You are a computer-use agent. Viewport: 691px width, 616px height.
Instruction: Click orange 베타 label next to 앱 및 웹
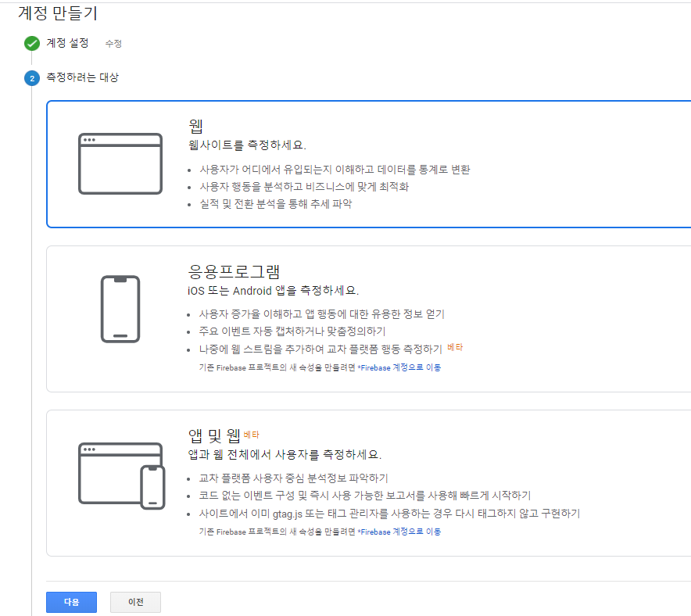251,435
